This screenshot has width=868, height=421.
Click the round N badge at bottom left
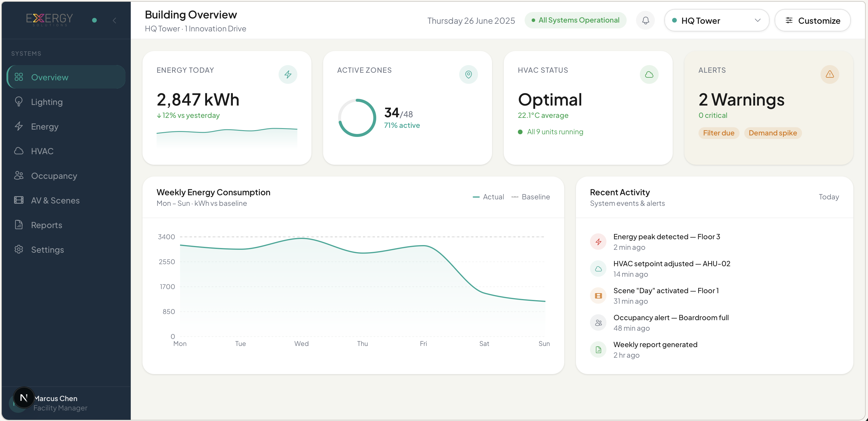[23, 398]
